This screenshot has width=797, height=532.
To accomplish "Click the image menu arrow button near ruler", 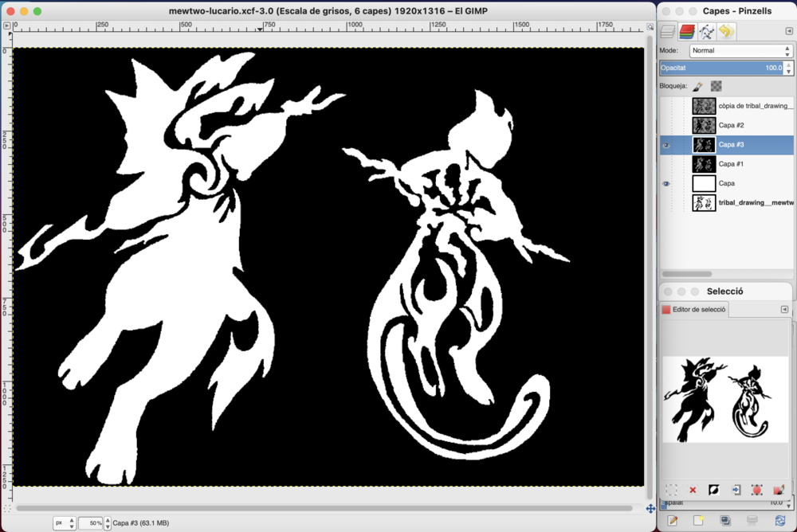I will [x=6, y=25].
